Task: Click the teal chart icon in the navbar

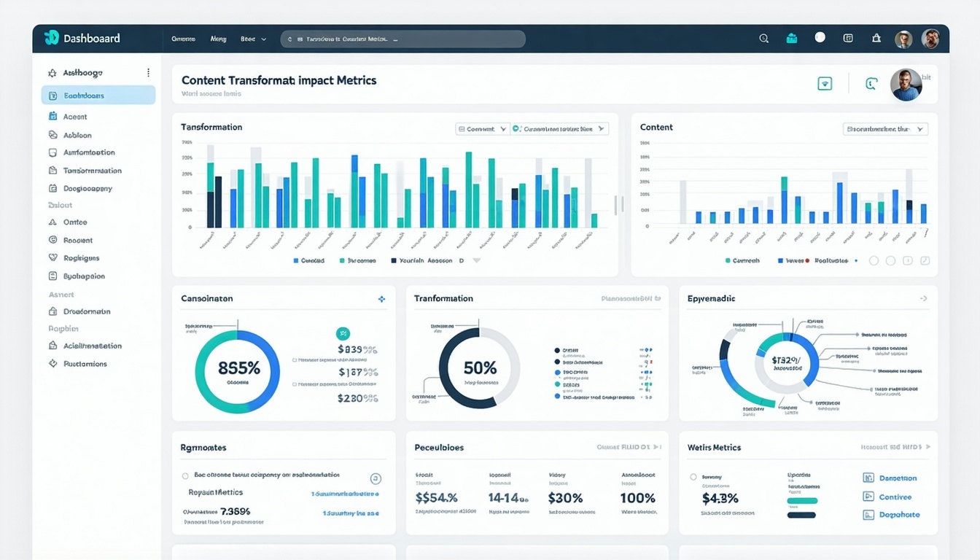Action: (791, 38)
